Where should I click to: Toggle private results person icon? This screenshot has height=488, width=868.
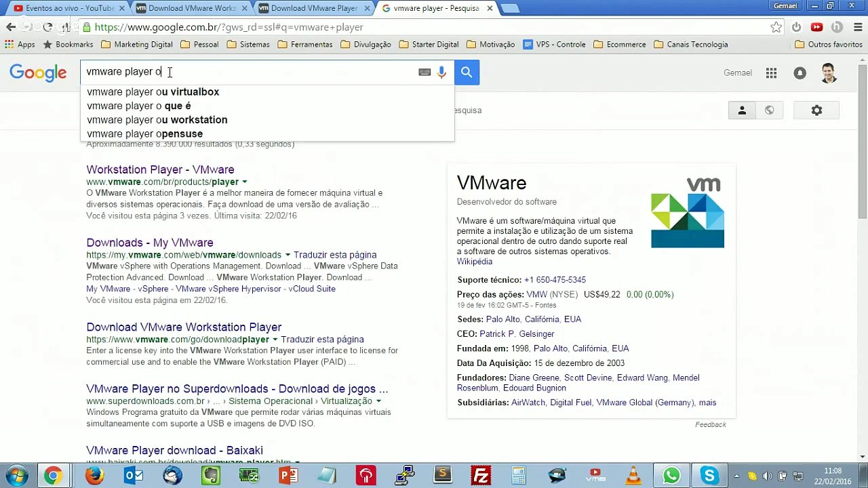[742, 110]
